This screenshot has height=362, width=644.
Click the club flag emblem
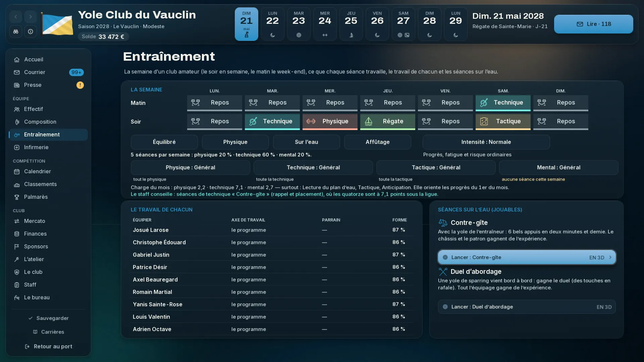[57, 24]
